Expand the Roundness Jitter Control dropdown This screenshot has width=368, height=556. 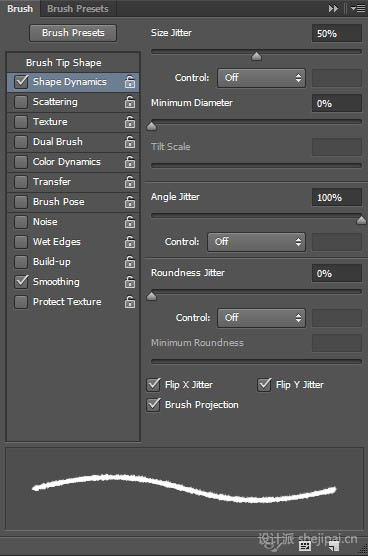tap(261, 318)
